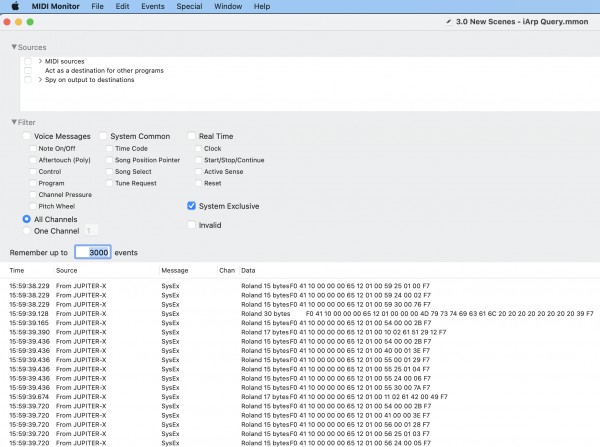600x447 pixels.
Task: Select row with data ending 59 30 00 76 F7
Action: 300,305
